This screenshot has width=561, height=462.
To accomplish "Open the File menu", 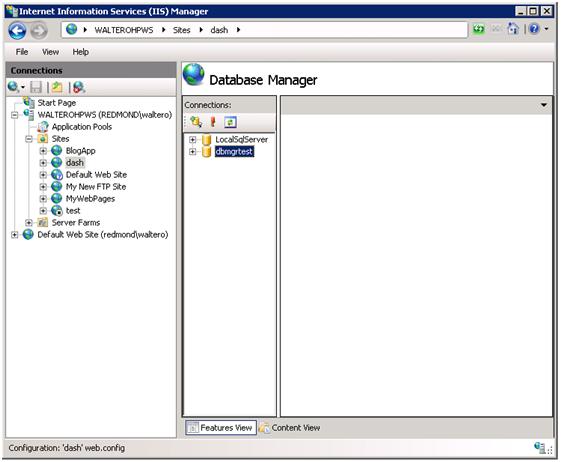I will point(22,52).
